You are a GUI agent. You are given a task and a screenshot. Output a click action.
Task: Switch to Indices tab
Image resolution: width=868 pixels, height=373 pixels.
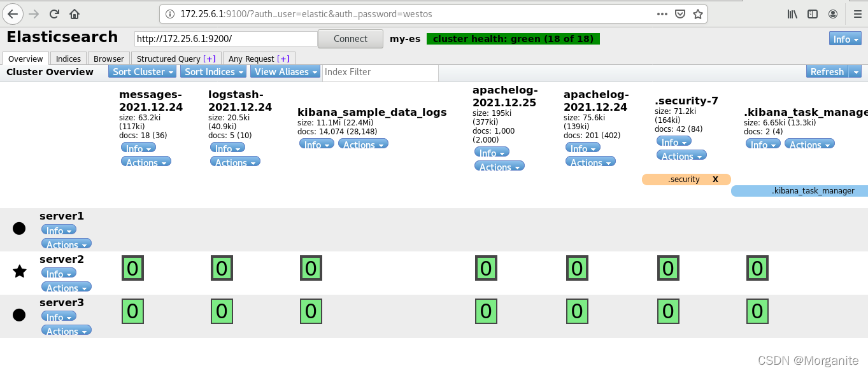click(x=68, y=59)
